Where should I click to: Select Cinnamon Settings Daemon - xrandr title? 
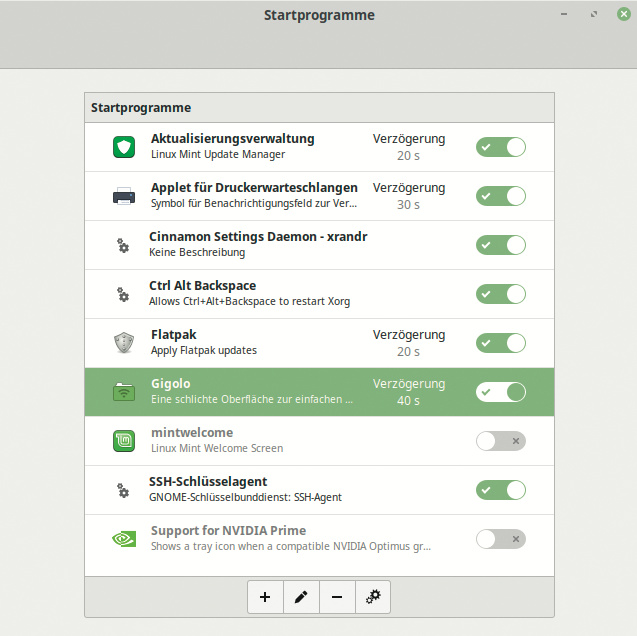[258, 237]
